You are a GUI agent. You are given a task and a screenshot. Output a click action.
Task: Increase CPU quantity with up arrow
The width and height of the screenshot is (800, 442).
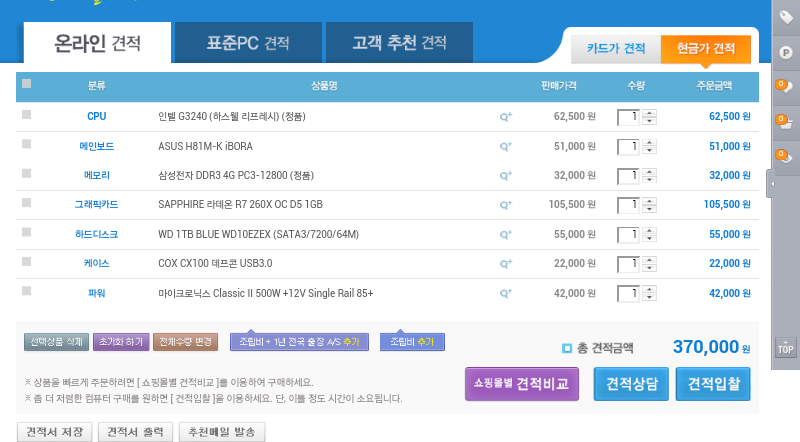coord(649,113)
